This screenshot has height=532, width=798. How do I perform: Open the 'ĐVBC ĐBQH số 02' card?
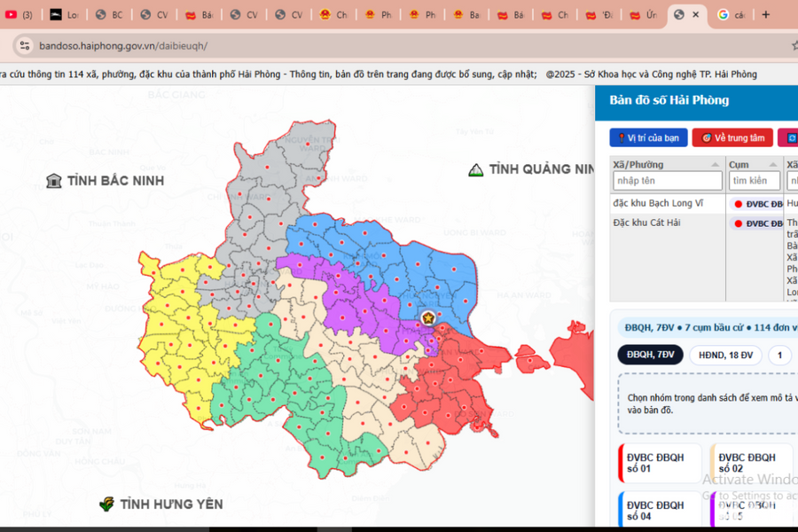pyautogui.click(x=752, y=463)
